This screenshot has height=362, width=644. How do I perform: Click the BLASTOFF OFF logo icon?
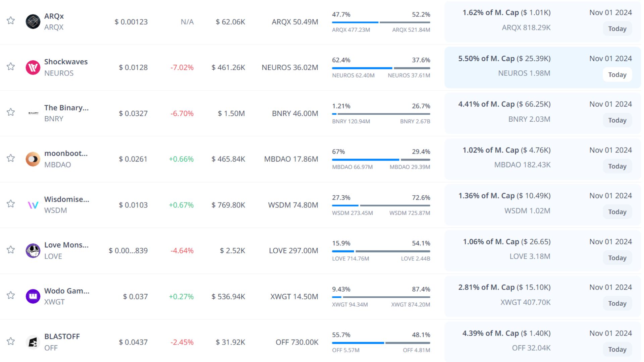[33, 342]
